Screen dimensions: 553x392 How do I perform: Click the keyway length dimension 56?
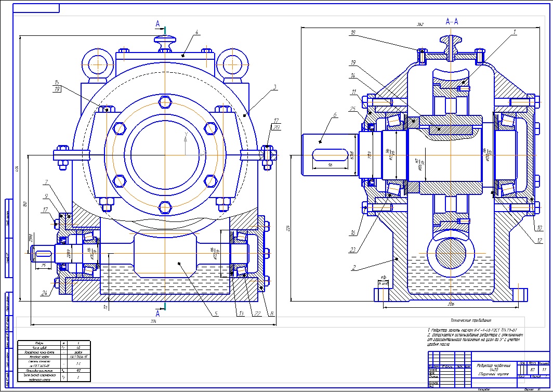pos(330,165)
